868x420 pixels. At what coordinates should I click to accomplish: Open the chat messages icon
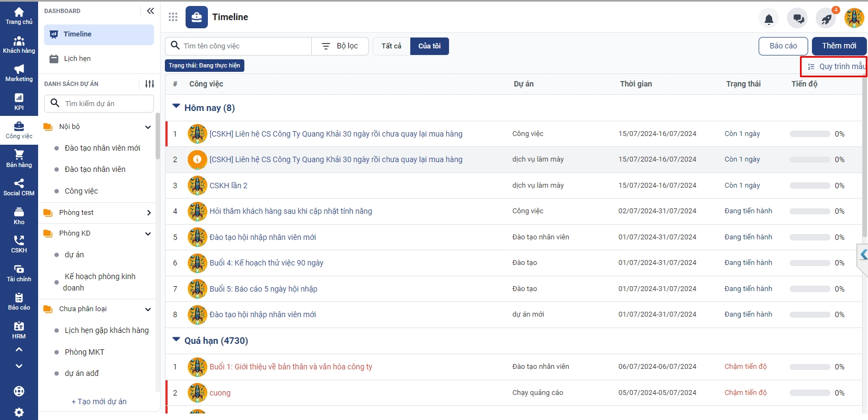point(798,19)
